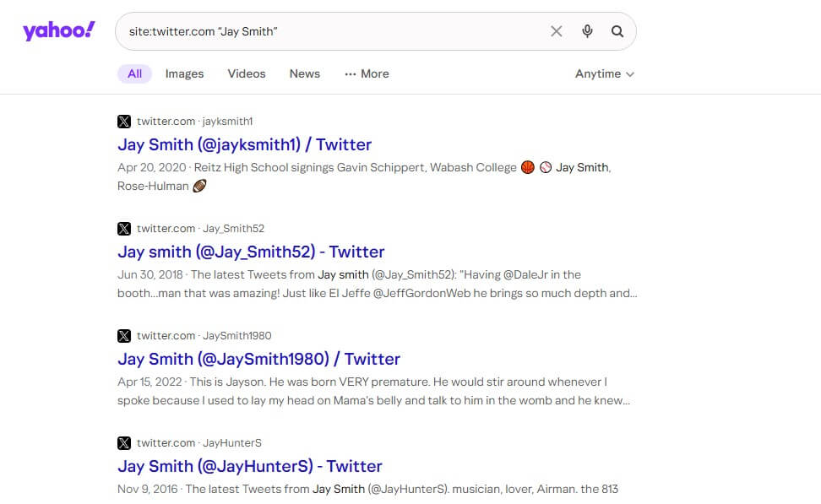Open the Anytime time filter dropdown

pos(604,73)
